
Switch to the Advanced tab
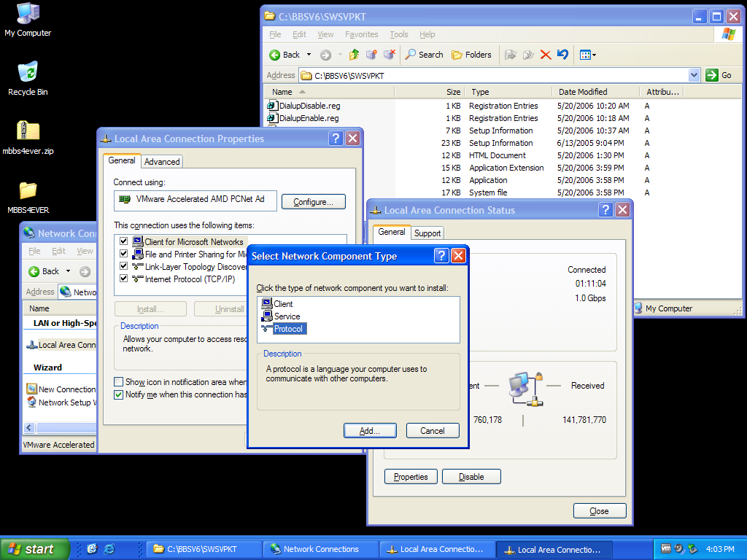tap(162, 162)
